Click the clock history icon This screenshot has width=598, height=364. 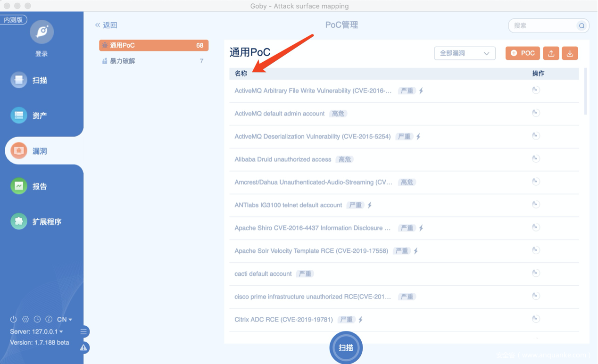tap(37, 319)
